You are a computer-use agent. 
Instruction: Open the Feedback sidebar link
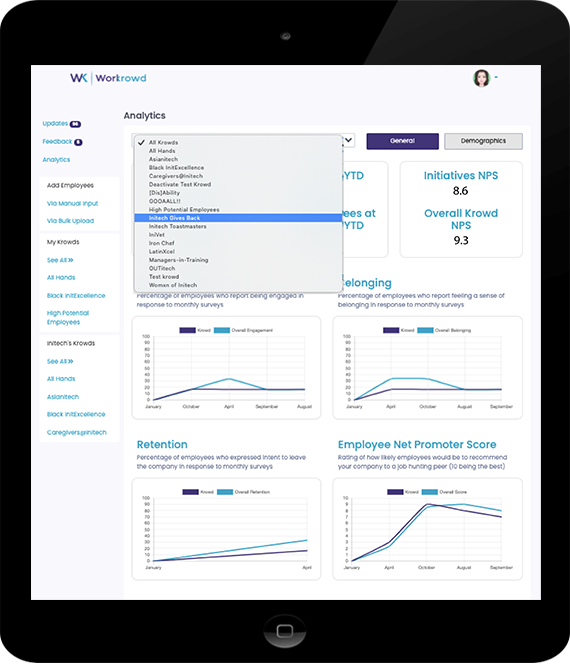[57, 141]
